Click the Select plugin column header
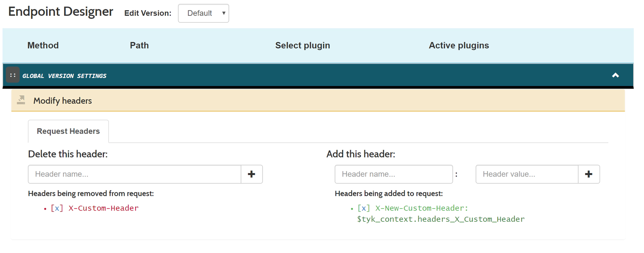 302,45
